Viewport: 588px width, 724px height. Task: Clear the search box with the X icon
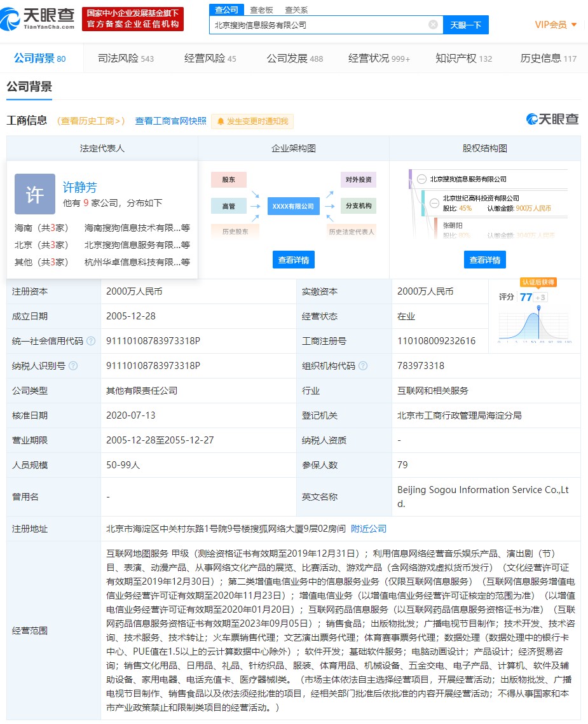[433, 24]
